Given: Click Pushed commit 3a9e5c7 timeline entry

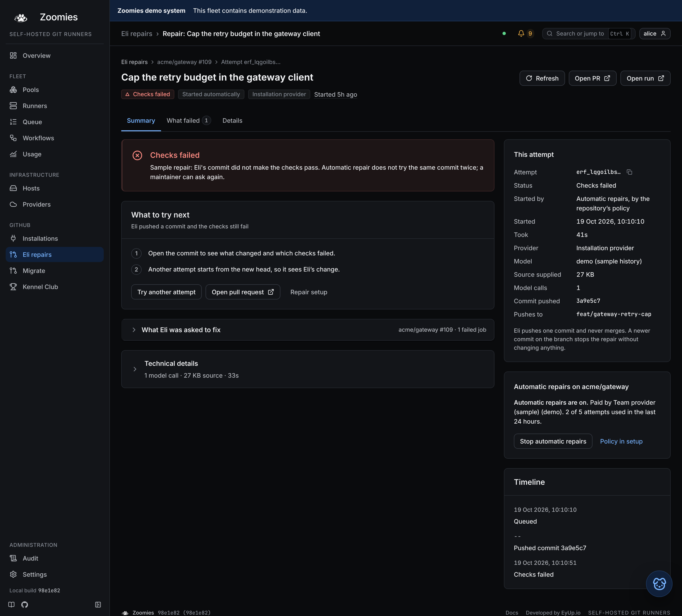Looking at the screenshot, I should [x=550, y=548].
